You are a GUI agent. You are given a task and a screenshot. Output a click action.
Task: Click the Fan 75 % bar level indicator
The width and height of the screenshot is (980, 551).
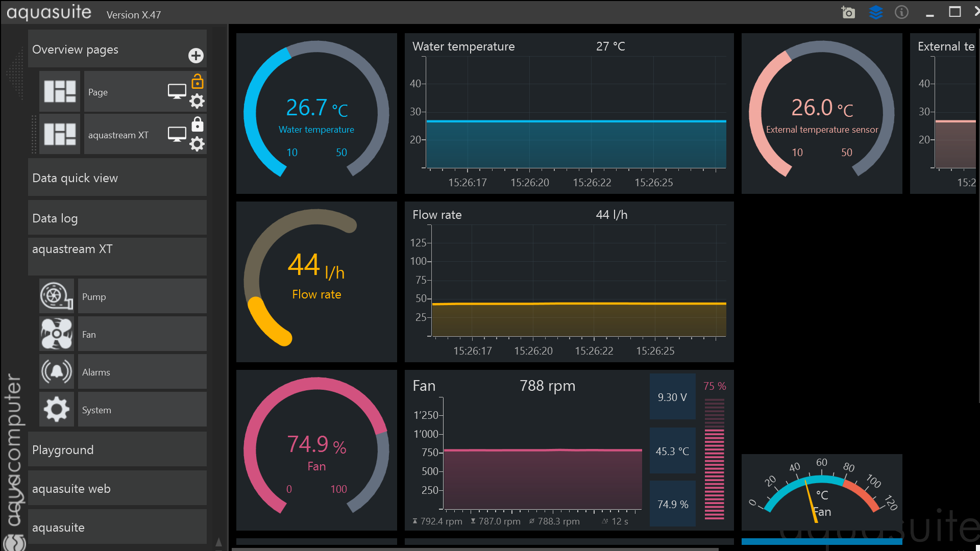[714, 459]
